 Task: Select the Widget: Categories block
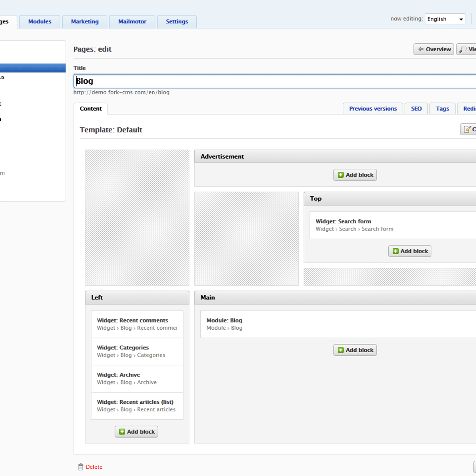137,351
